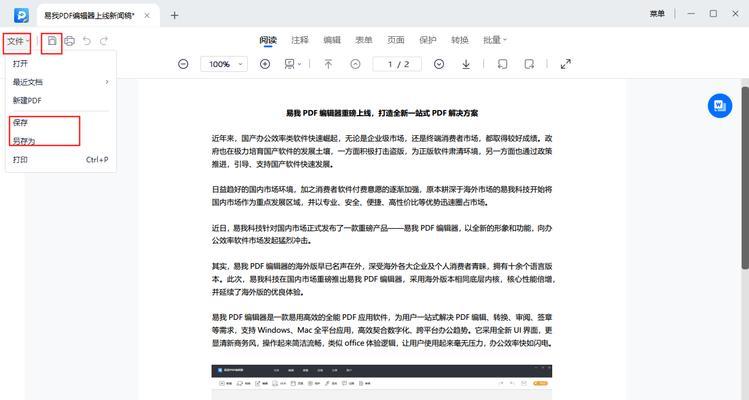Switch to the 编辑 tab
The width and height of the screenshot is (749, 400).
pos(332,40)
